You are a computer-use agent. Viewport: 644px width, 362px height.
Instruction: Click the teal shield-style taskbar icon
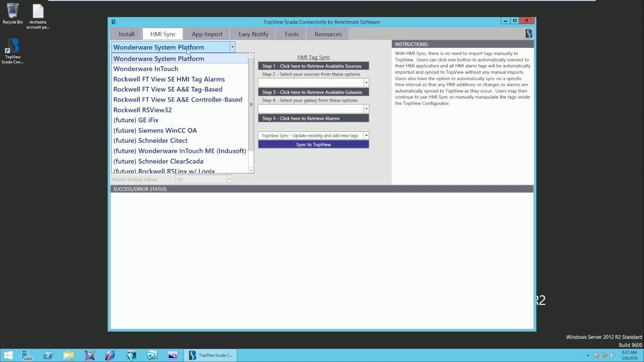point(151,355)
